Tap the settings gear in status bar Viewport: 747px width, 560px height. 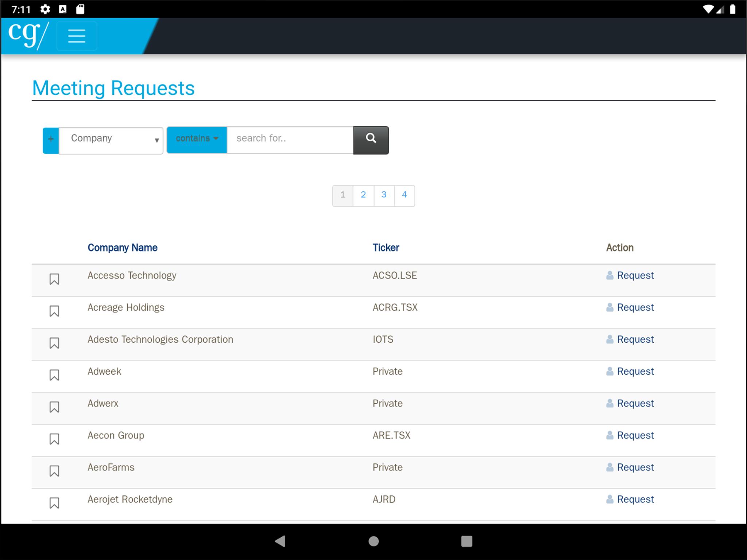coord(45,9)
